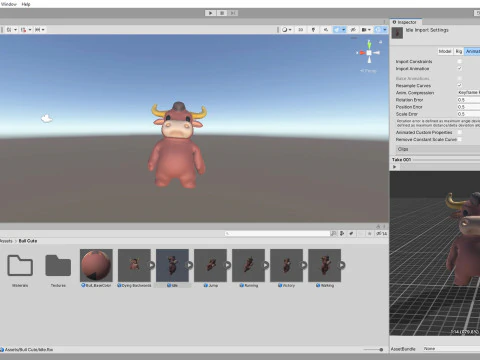Toggle the scene effects button
This screenshot has width=480, height=360.
337,30
